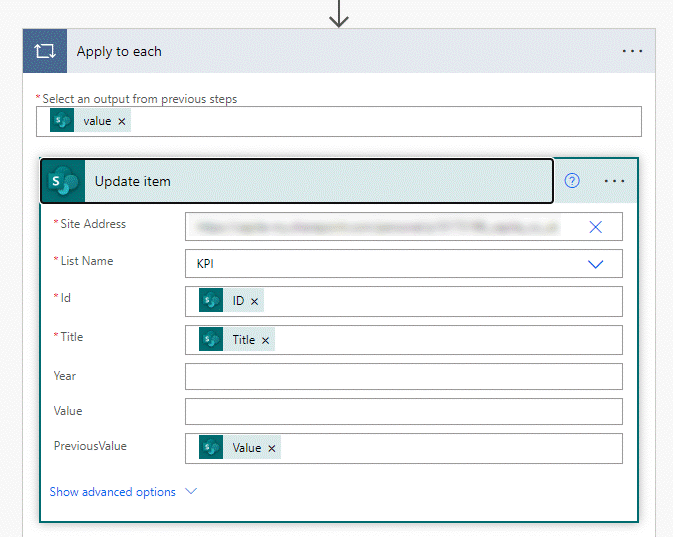Click the Year input field
The height and width of the screenshot is (537, 673).
(404, 376)
